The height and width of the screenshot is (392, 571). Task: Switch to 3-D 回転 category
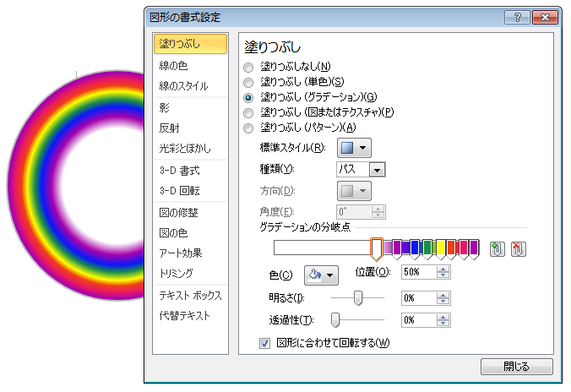click(x=190, y=191)
